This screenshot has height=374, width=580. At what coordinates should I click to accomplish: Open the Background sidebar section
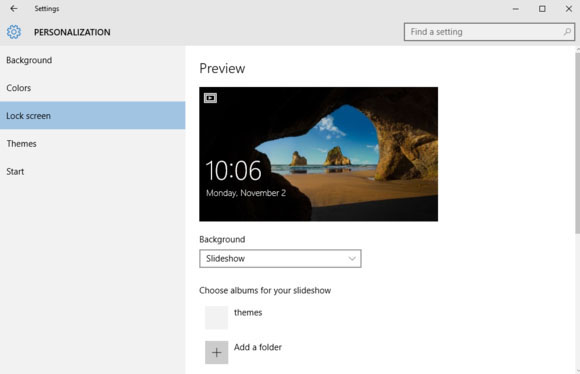coord(92,60)
